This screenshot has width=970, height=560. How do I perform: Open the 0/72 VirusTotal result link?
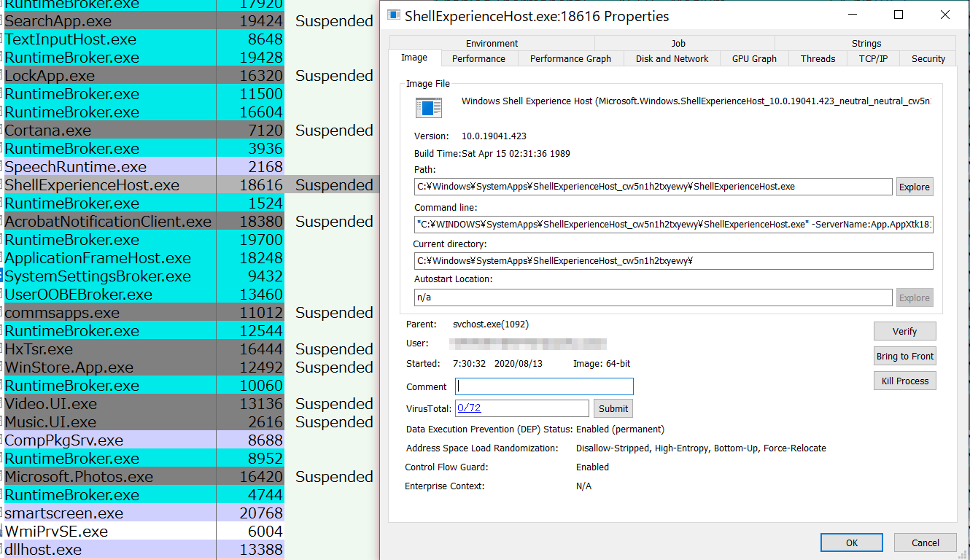tap(469, 408)
